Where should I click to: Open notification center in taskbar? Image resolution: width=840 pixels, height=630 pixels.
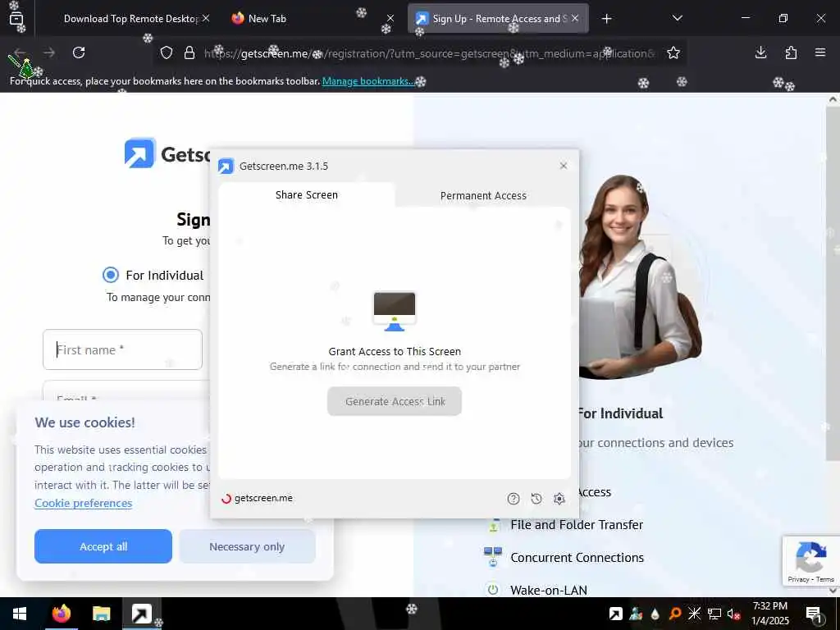tap(814, 614)
